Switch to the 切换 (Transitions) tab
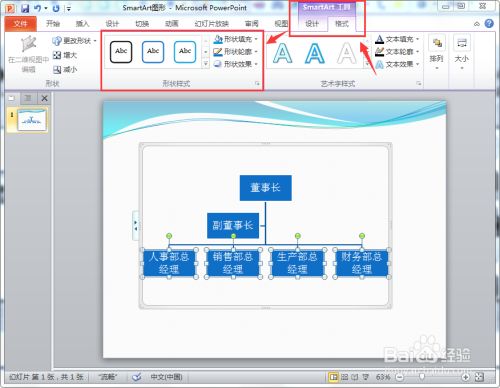Viewport: 500px width, 388px height. tap(142, 24)
